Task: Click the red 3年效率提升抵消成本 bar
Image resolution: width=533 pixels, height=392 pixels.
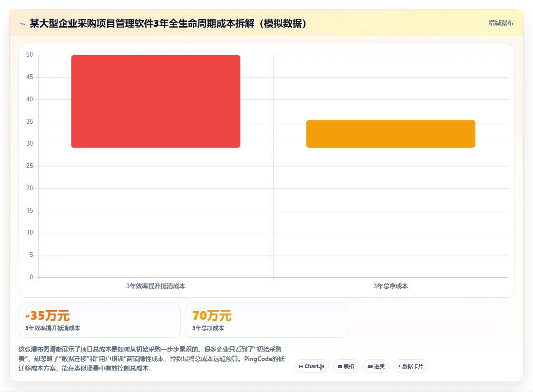Action: 156,101
